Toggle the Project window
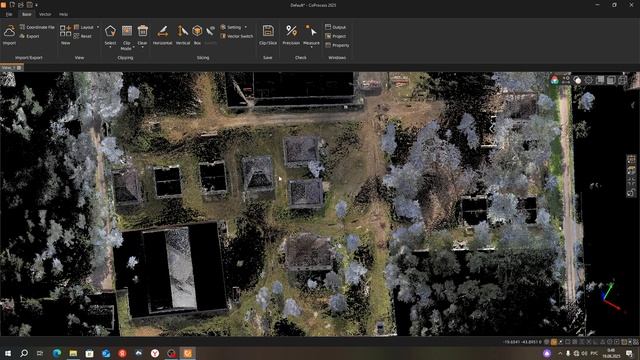640x360 pixels. pyautogui.click(x=336, y=36)
